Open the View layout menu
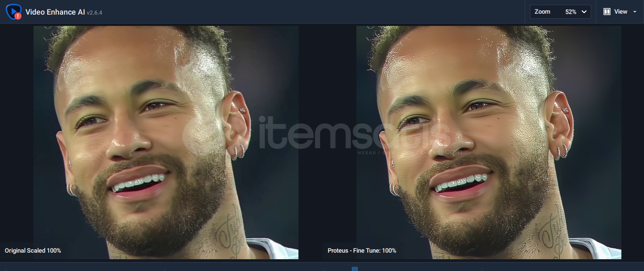Image resolution: width=644 pixels, height=271 pixels. pyautogui.click(x=620, y=12)
